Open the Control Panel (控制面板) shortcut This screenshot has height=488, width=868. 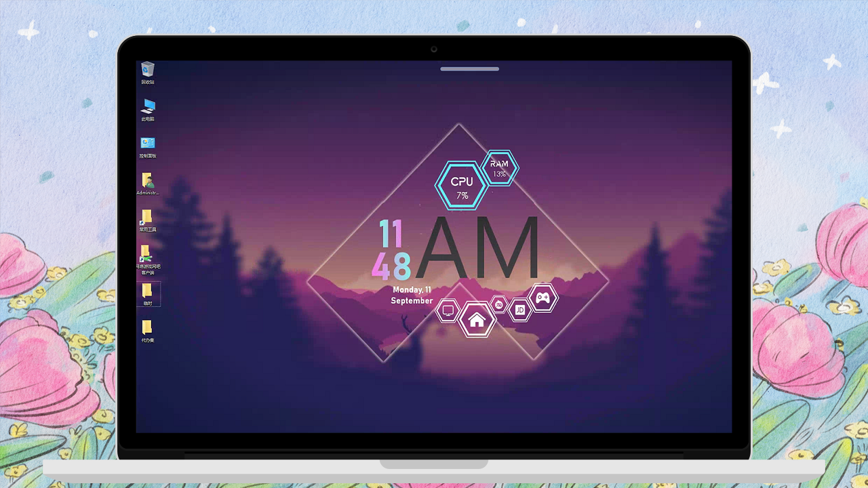148,144
